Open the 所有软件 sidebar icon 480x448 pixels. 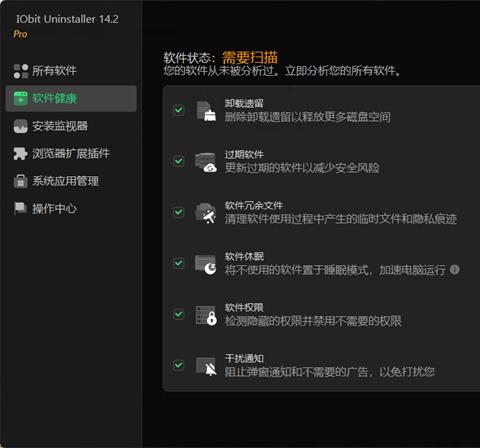coord(21,71)
